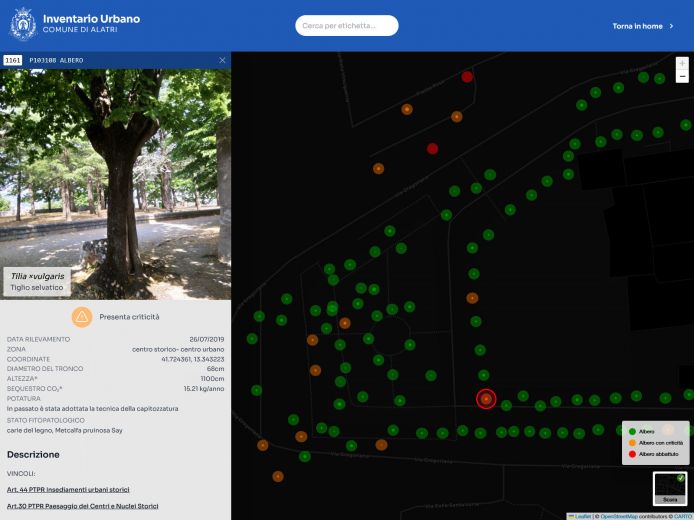Click the 'Albero abbattuto' legend label
Image resolution: width=694 pixels, height=520 pixels.
coord(659,454)
